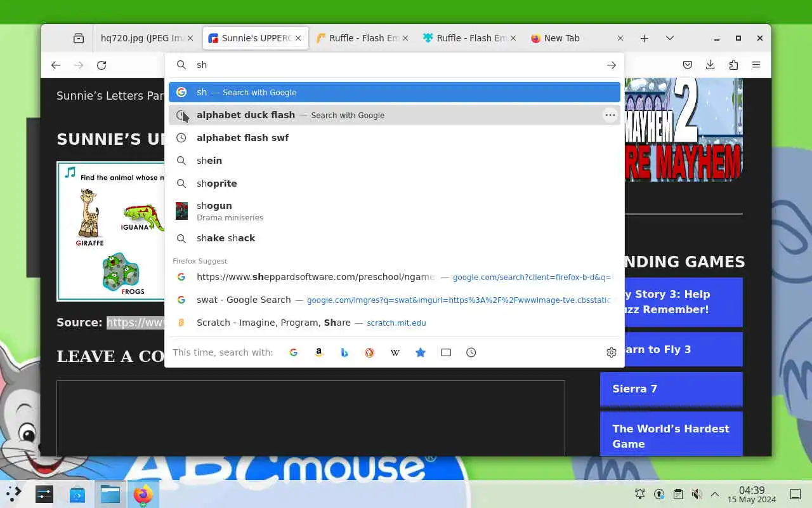Open 'Scratch - Imagine, Program, Share' suggestion

tap(395, 323)
